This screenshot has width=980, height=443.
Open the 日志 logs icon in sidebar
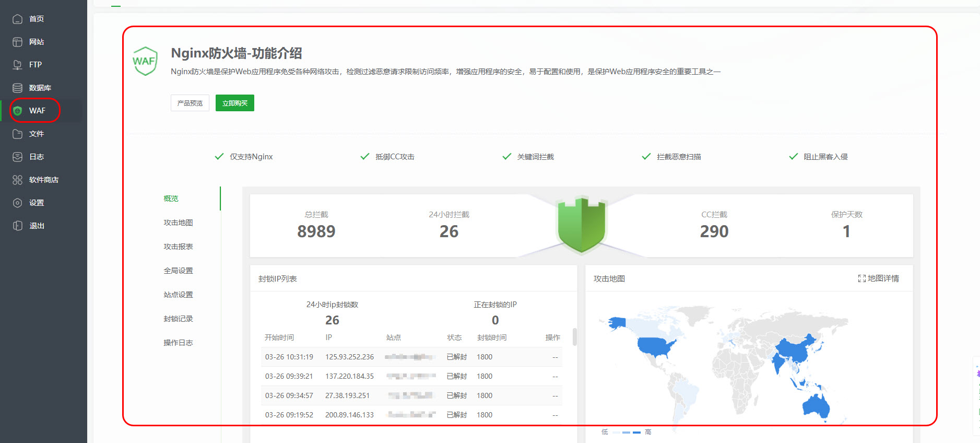(x=17, y=157)
